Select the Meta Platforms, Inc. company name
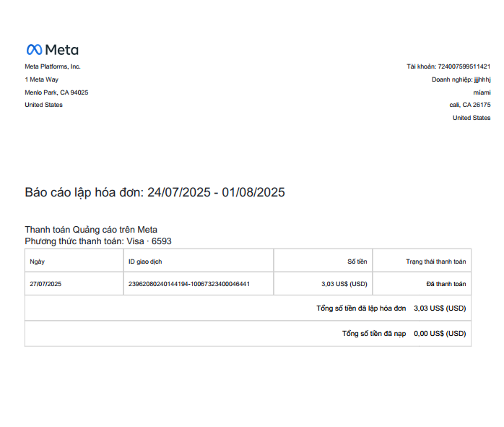504x427 pixels. tap(53, 66)
